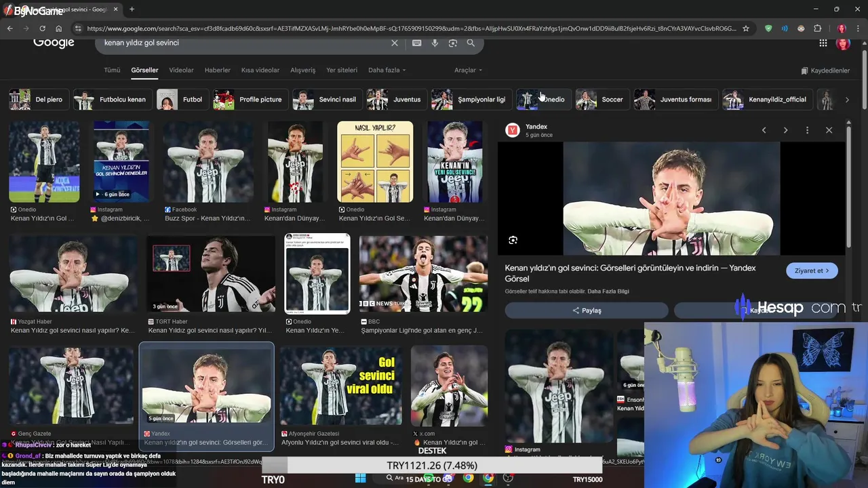Search inside image with lens icon on preview

pos(513,240)
